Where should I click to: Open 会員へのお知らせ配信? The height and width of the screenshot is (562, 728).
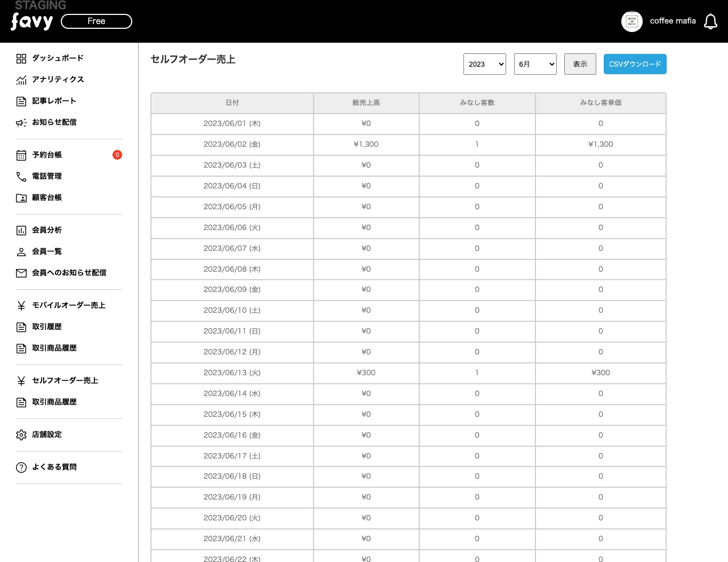coord(69,273)
